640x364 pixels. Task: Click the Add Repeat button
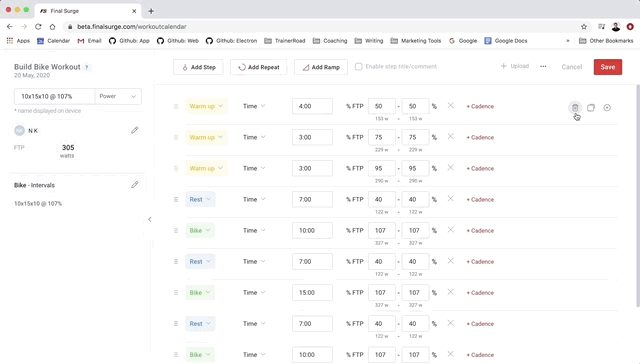pos(258,67)
